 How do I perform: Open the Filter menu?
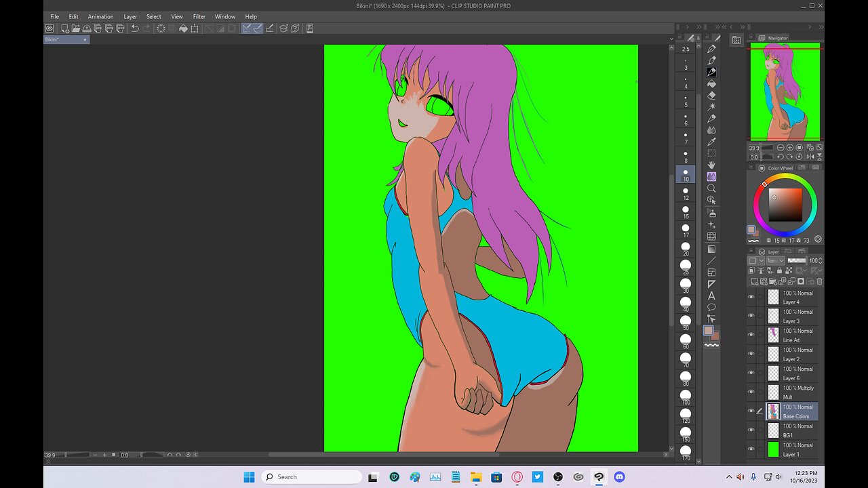click(x=199, y=16)
